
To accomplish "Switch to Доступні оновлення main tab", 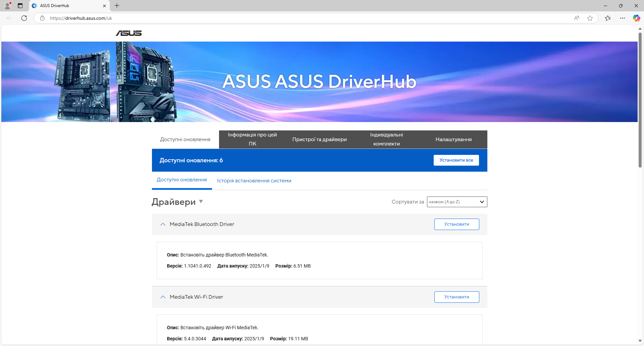I will click(x=185, y=139).
